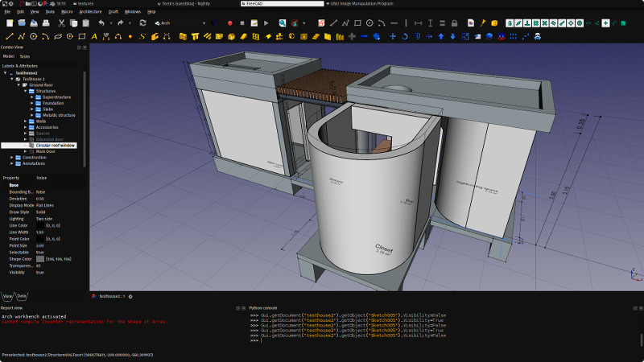Select the Draft Text 'A' tool
644x362 pixels.
point(93,36)
